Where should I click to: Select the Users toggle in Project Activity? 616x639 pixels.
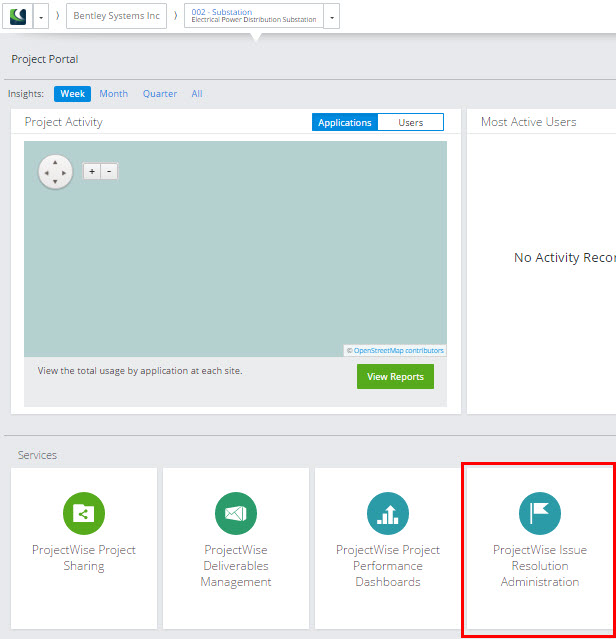[411, 122]
